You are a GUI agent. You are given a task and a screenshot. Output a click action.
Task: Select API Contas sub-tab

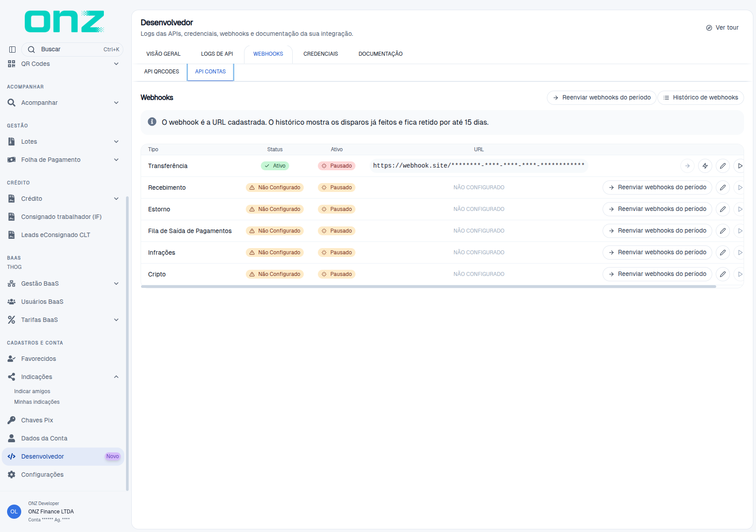(x=210, y=72)
